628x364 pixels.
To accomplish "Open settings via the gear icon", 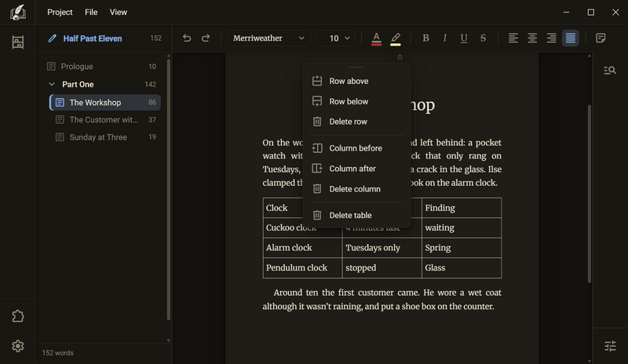I will (x=17, y=346).
